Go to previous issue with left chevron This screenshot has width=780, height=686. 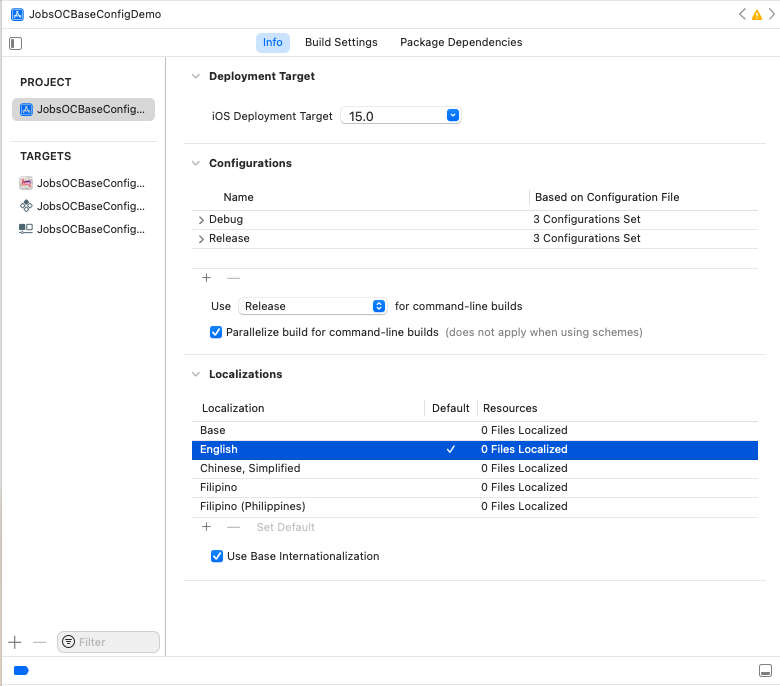pos(742,14)
